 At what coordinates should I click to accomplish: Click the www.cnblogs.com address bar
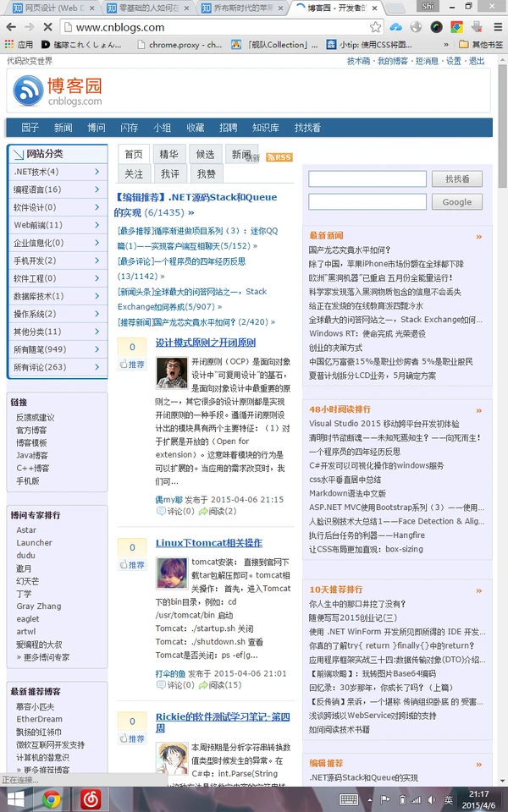[x=220, y=27]
